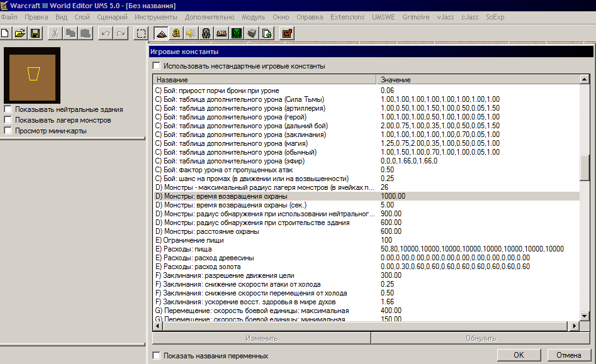Open the 'Сценарий' menu
The width and height of the screenshot is (596, 364).
(113, 16)
